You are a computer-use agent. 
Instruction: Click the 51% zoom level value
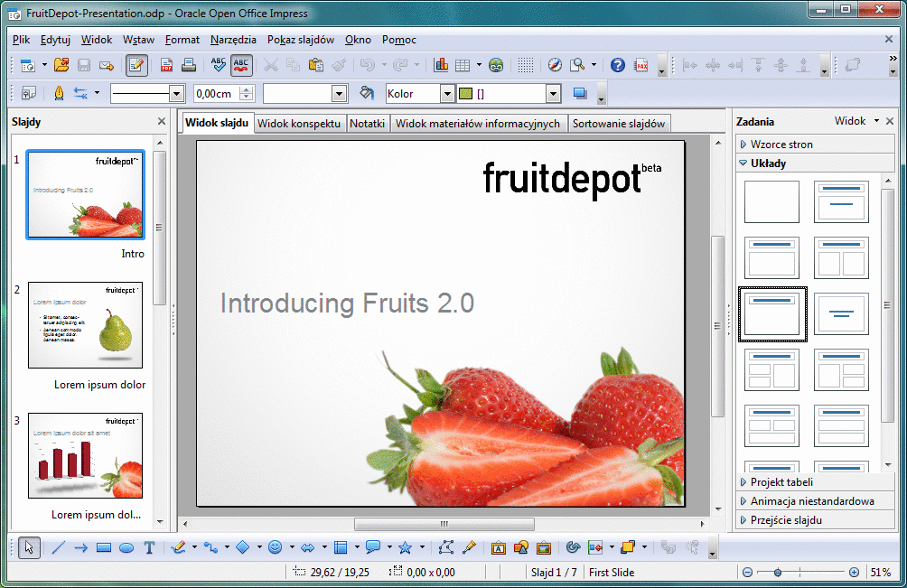pyautogui.click(x=881, y=573)
